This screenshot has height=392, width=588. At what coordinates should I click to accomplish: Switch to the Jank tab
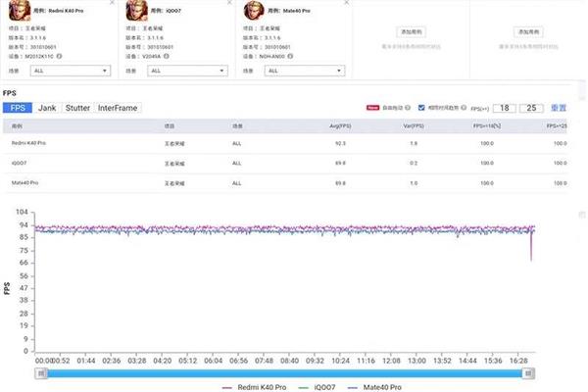coord(47,108)
